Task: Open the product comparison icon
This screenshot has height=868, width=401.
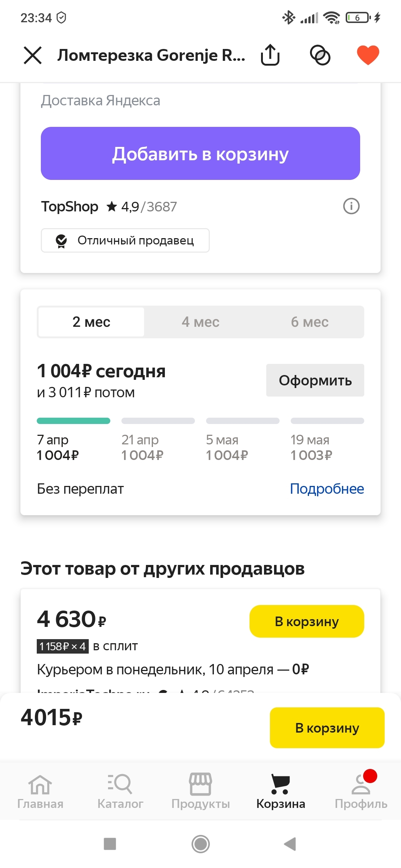Action: (320, 55)
